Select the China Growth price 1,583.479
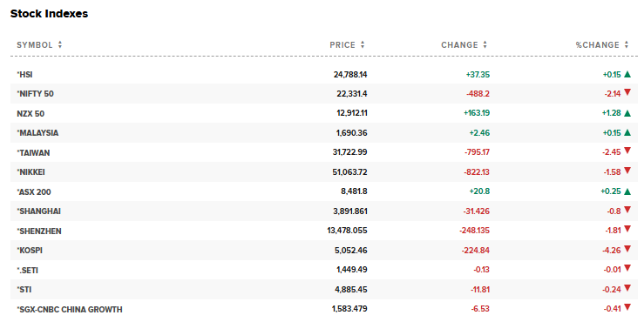 (349, 308)
